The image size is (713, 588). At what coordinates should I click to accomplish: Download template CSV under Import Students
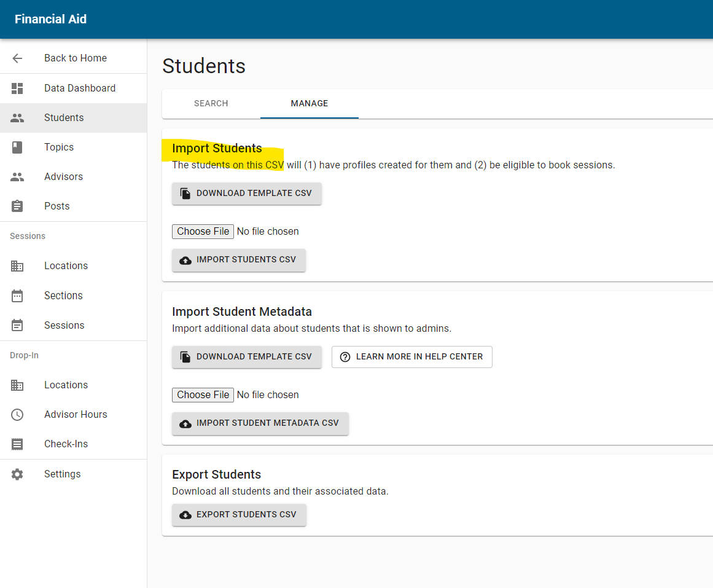pyautogui.click(x=246, y=193)
